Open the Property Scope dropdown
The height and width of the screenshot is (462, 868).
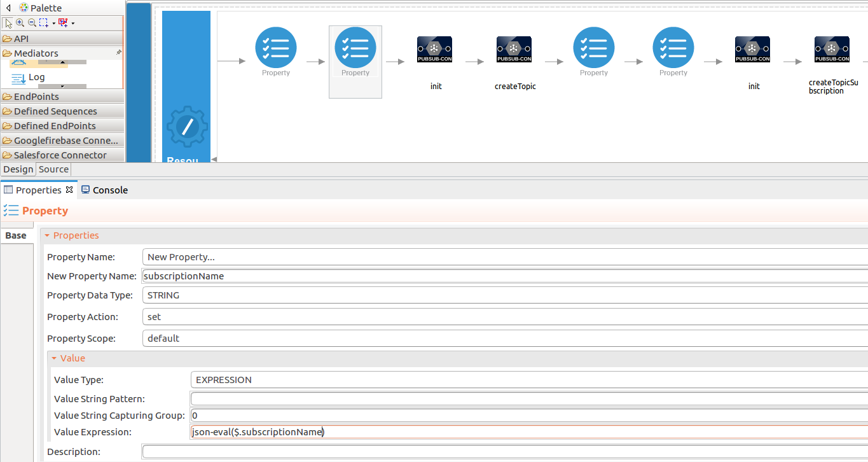505,339
